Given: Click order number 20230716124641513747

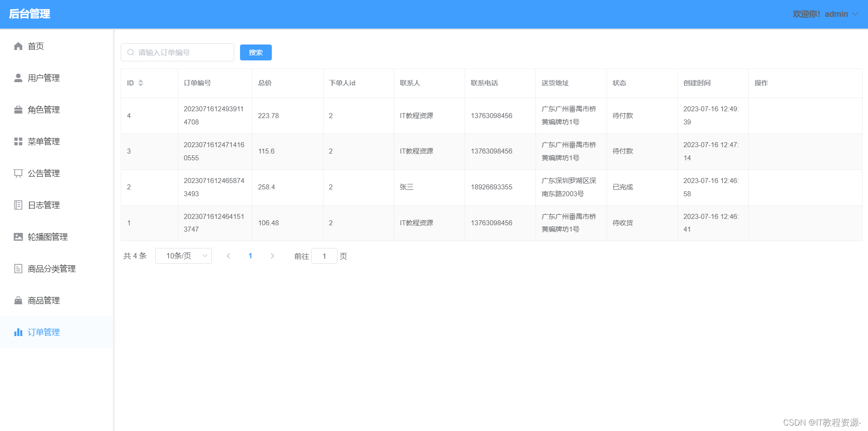Looking at the screenshot, I should (x=214, y=223).
